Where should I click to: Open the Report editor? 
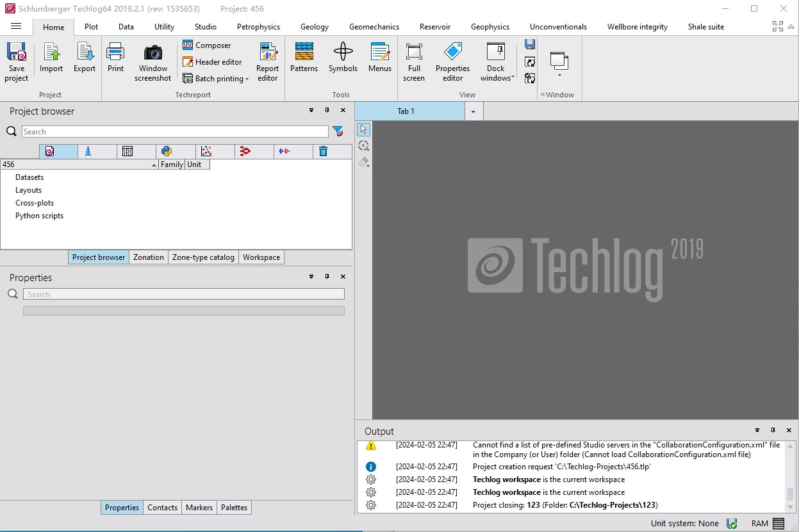point(267,62)
